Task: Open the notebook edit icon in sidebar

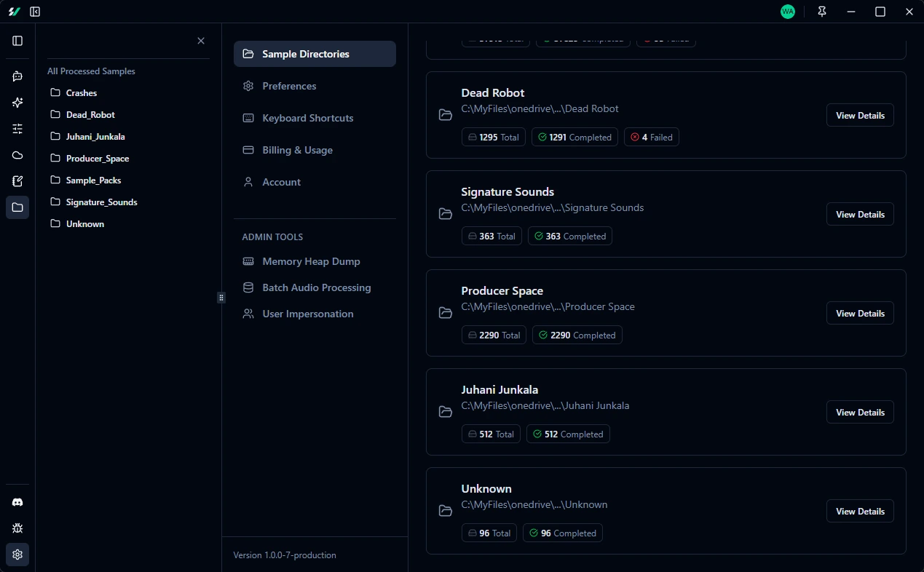Action: [17, 181]
